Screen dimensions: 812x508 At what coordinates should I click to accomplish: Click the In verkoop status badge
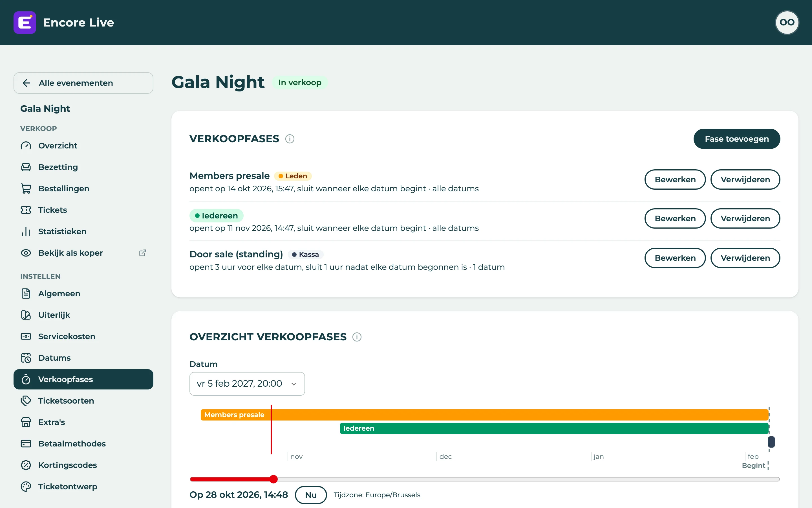point(300,83)
